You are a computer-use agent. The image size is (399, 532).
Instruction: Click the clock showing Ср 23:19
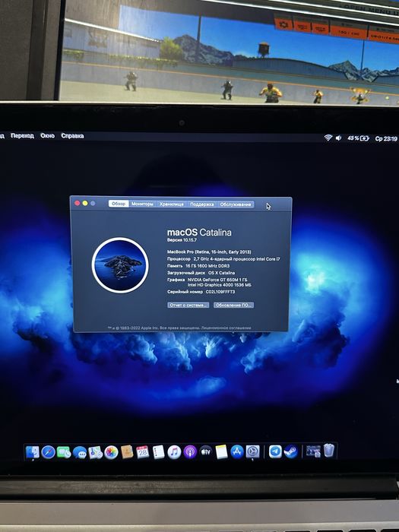tap(386, 138)
